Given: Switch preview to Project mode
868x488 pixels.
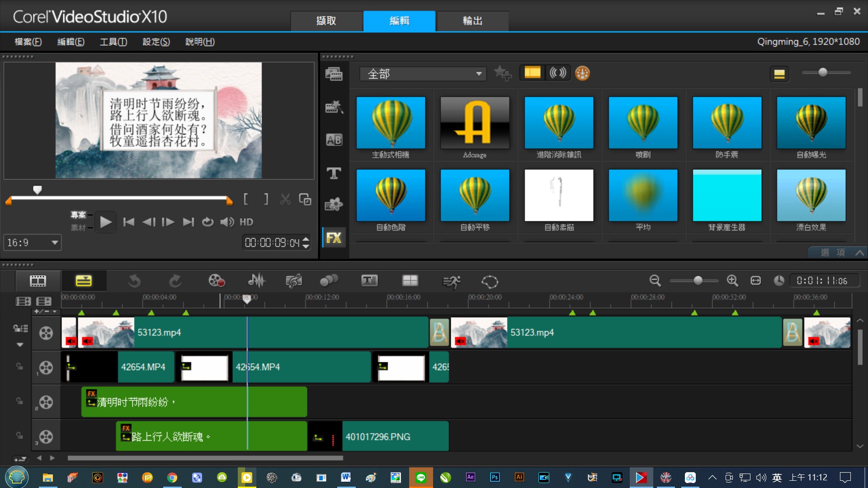Looking at the screenshot, I should coord(78,215).
